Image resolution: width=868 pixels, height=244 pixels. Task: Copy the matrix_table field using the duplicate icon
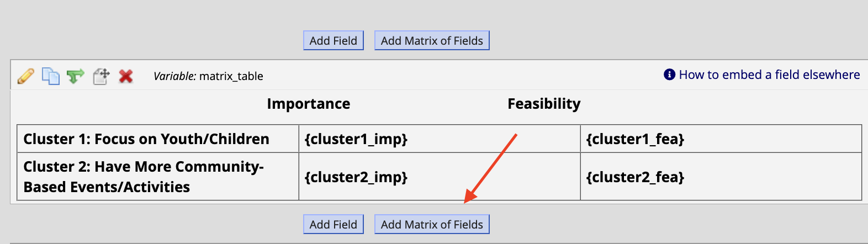51,76
